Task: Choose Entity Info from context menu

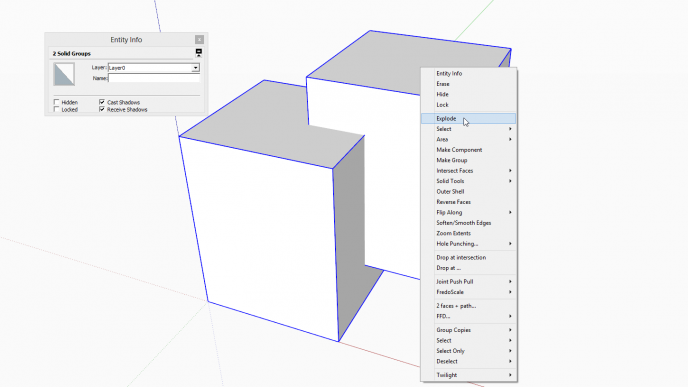Action: (469, 73)
